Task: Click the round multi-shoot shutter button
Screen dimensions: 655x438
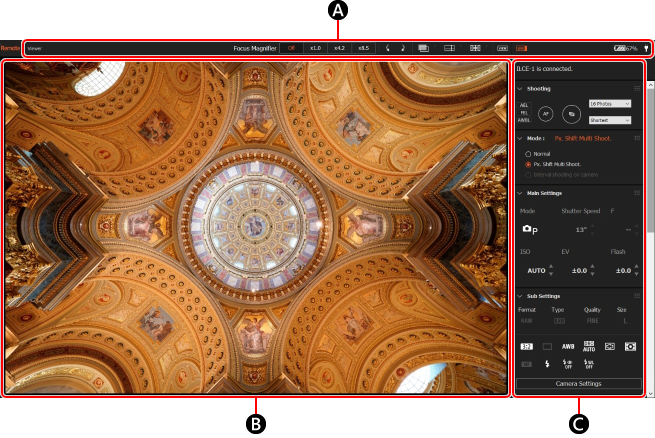Action: pos(571,114)
